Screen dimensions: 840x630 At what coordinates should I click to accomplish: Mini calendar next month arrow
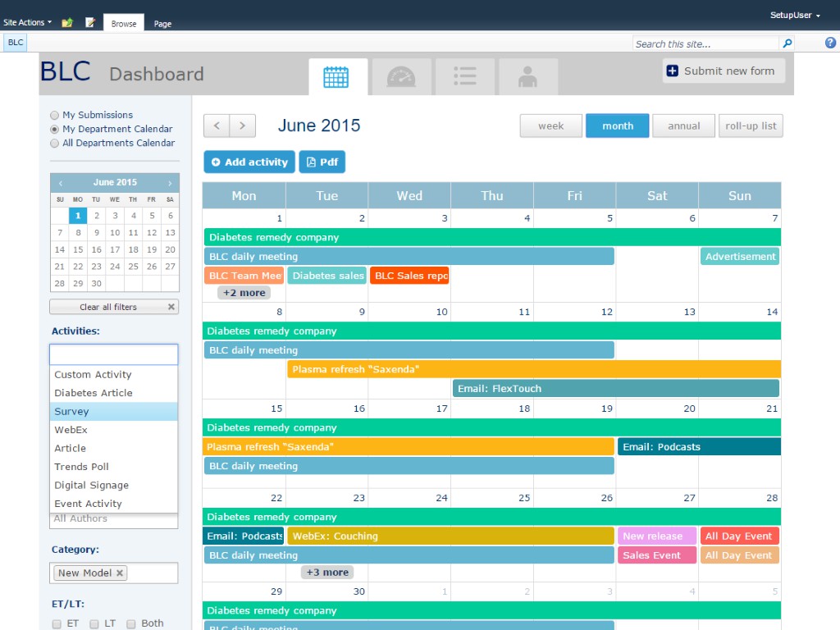(x=170, y=183)
